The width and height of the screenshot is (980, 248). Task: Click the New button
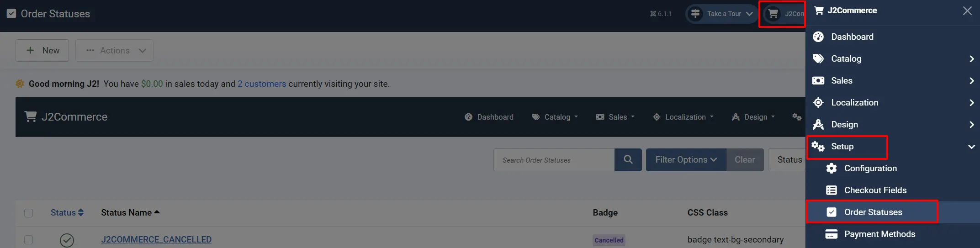[x=42, y=50]
